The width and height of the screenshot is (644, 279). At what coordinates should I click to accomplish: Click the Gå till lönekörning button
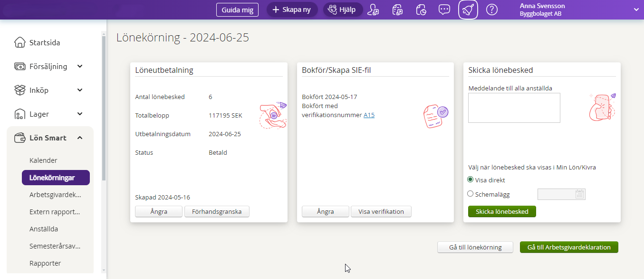(475, 247)
